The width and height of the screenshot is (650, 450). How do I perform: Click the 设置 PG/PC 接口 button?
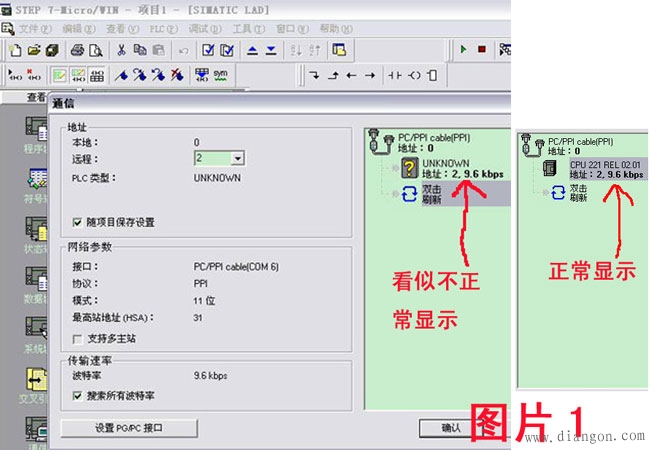pyautogui.click(x=129, y=428)
